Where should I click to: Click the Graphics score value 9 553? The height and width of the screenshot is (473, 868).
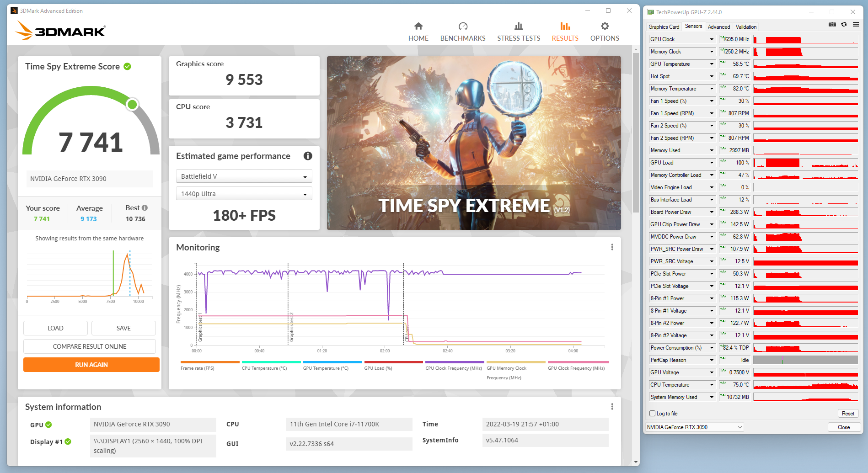[244, 80]
